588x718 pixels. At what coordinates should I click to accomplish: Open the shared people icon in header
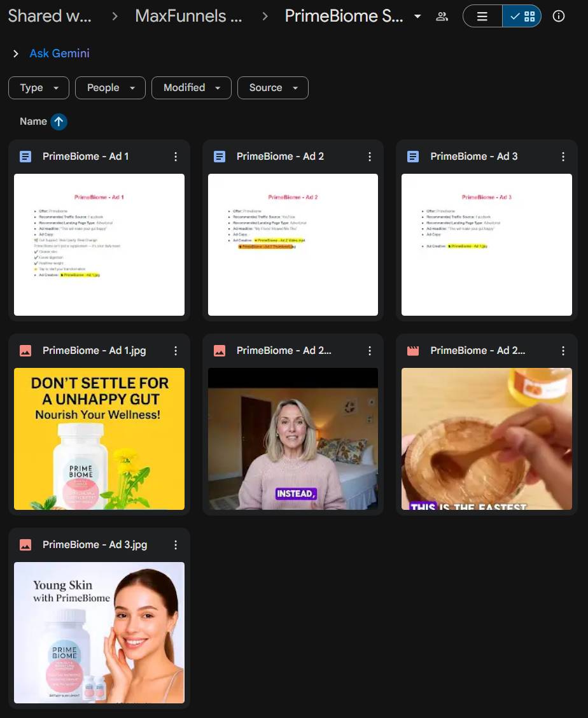coord(442,17)
